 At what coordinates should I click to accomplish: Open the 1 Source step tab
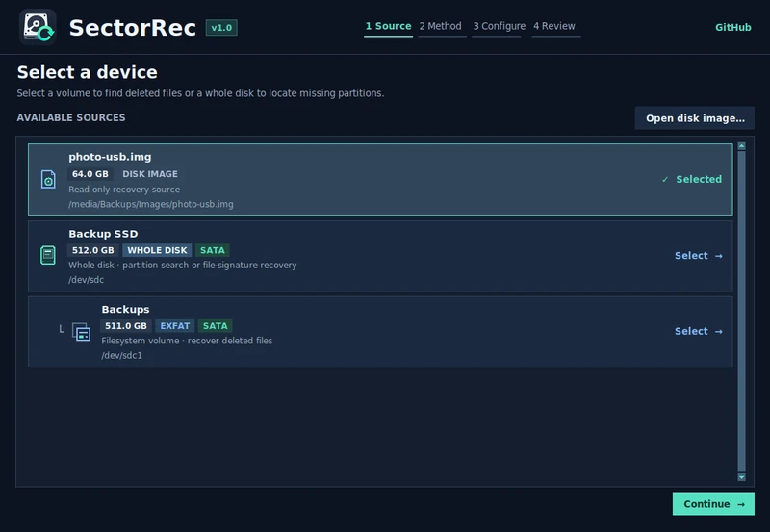[x=388, y=26]
